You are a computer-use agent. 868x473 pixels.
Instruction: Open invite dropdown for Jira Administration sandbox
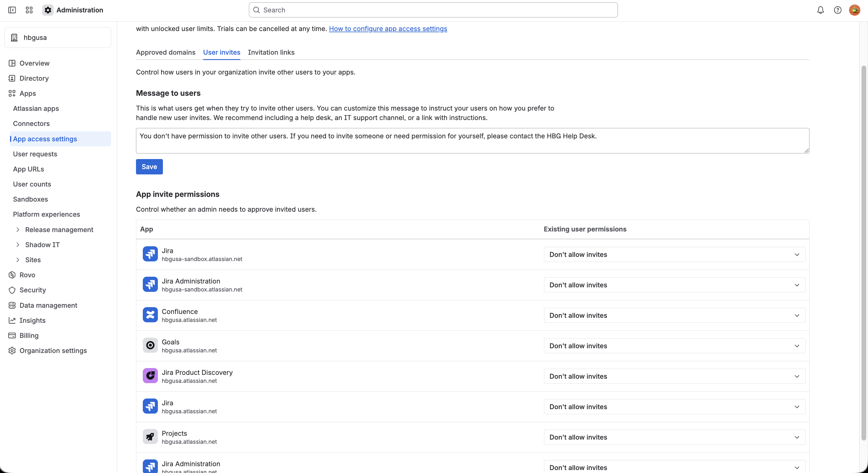675,285
